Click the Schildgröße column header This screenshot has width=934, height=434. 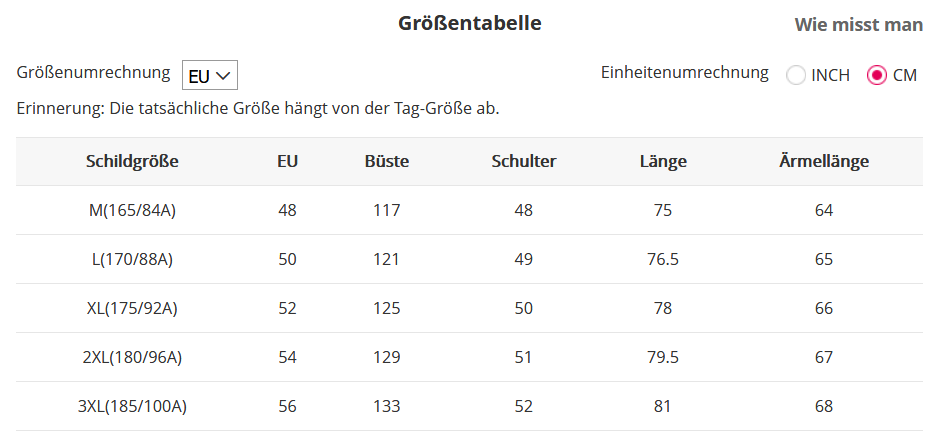(132, 161)
